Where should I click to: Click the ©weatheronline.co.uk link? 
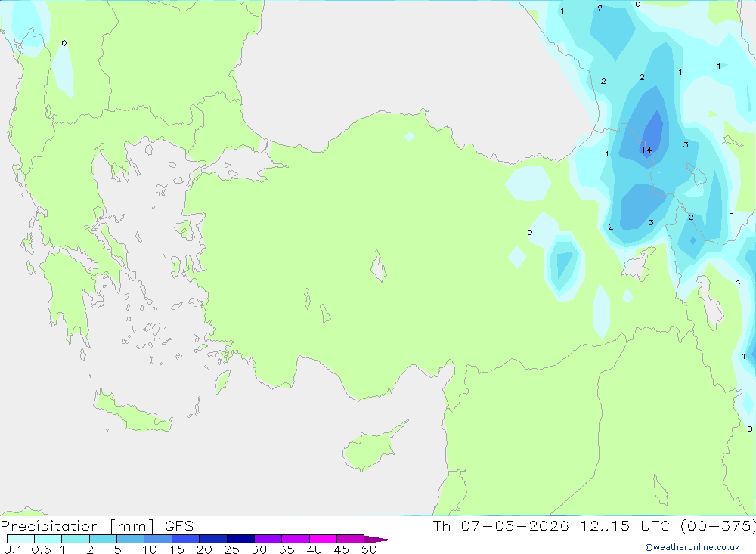pos(692,547)
